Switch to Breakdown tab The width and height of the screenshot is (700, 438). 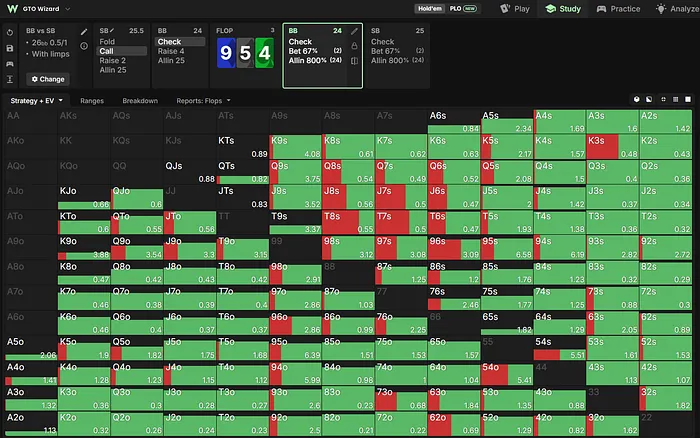[x=140, y=101]
